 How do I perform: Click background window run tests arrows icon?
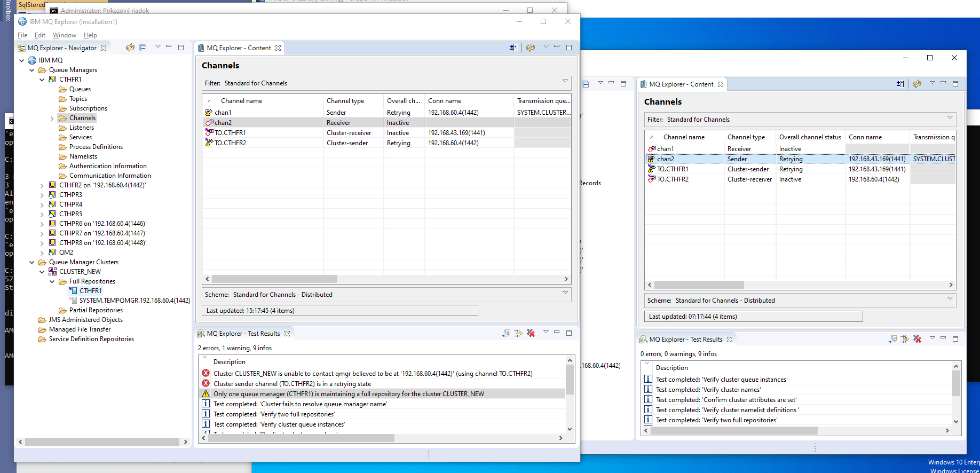pos(905,339)
